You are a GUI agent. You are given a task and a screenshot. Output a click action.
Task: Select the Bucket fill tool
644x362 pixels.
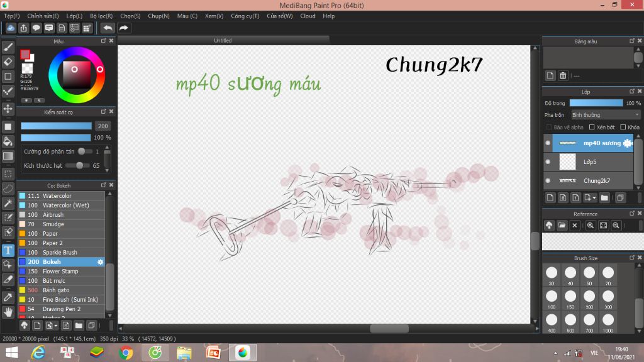click(8, 141)
